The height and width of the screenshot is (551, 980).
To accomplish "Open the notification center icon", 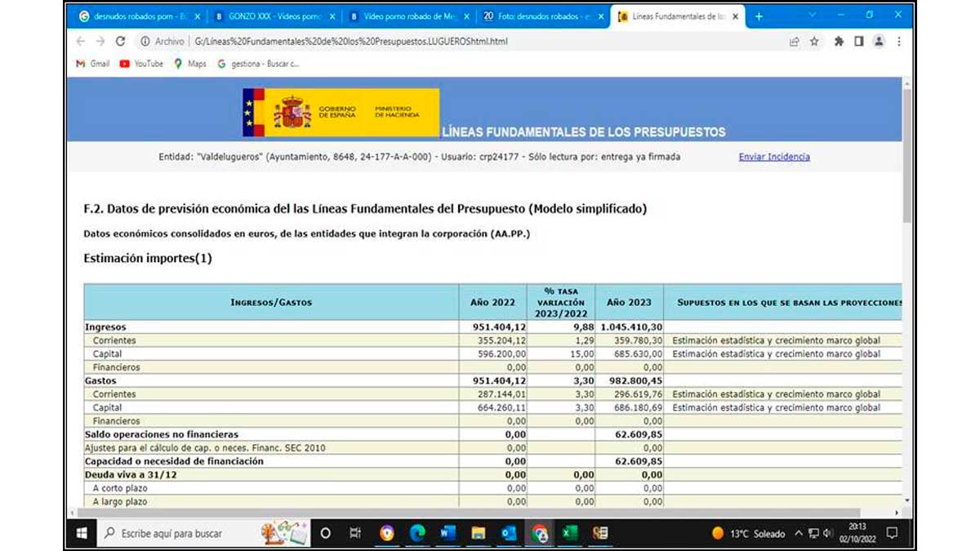I will tap(892, 533).
